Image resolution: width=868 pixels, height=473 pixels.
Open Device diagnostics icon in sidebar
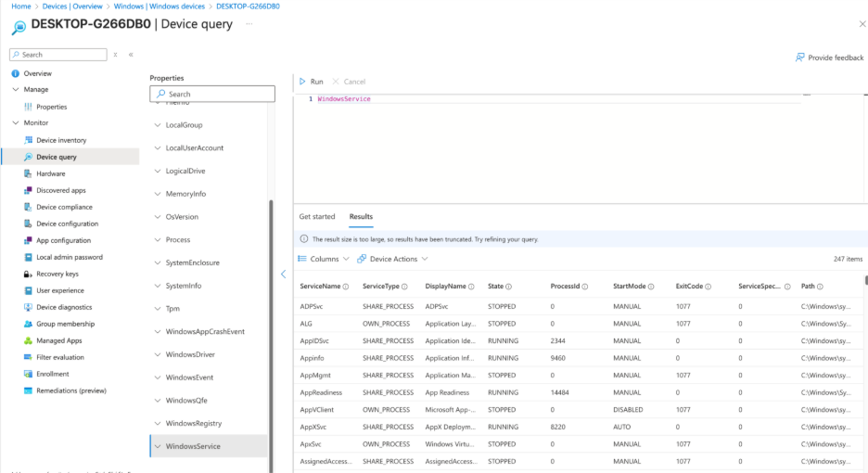(x=28, y=307)
